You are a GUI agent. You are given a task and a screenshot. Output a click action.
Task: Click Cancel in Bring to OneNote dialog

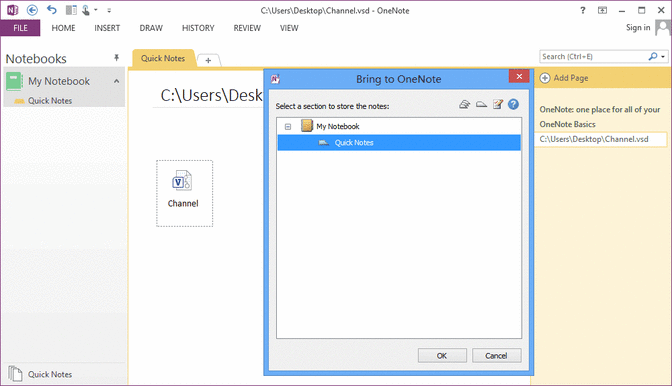click(496, 356)
